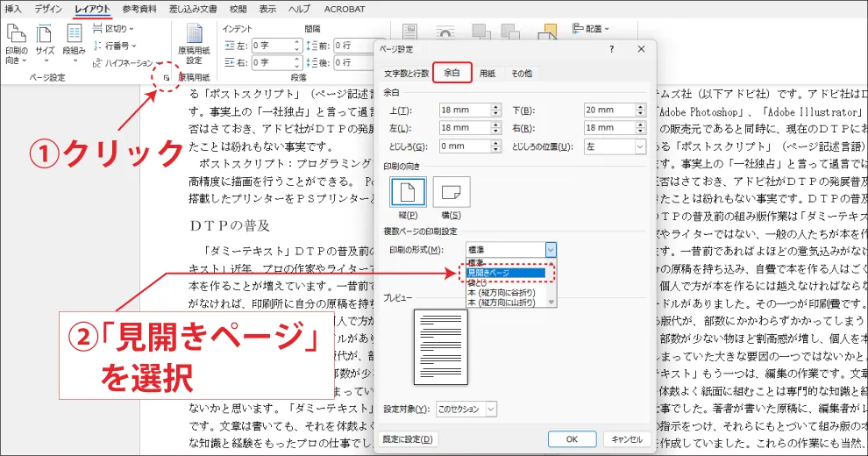Choose 袋とじ in the dropdown list

[507, 282]
